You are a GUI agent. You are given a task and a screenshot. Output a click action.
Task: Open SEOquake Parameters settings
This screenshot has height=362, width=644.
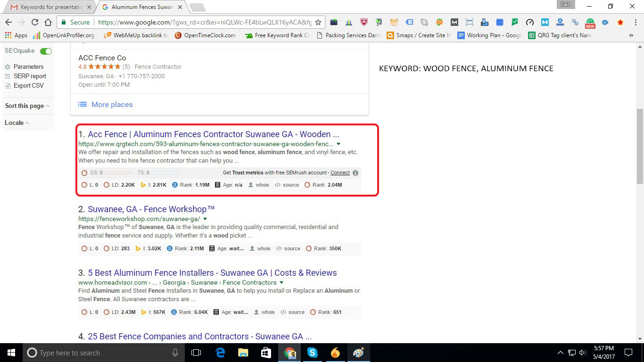pyautogui.click(x=28, y=67)
